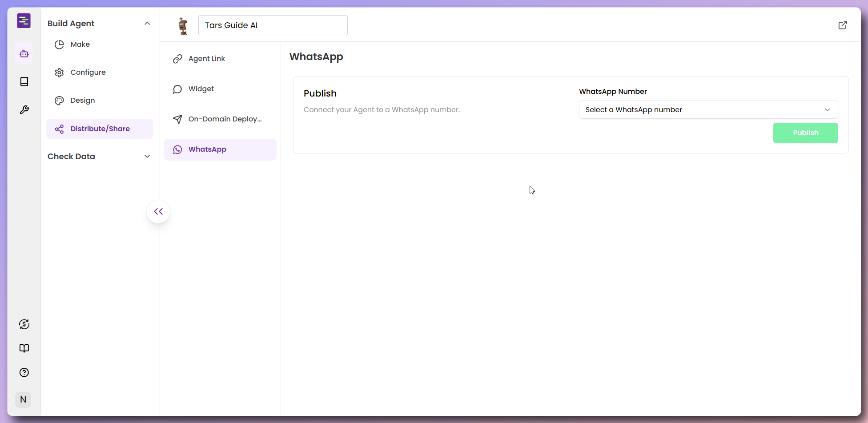The width and height of the screenshot is (868, 423).
Task: Click the Widget chat bubble icon
Action: pos(177,89)
